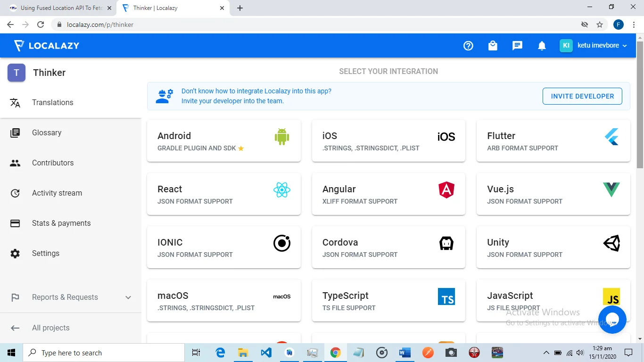The height and width of the screenshot is (362, 644).
Task: Select the IONIC integration circle icon
Action: tap(282, 243)
